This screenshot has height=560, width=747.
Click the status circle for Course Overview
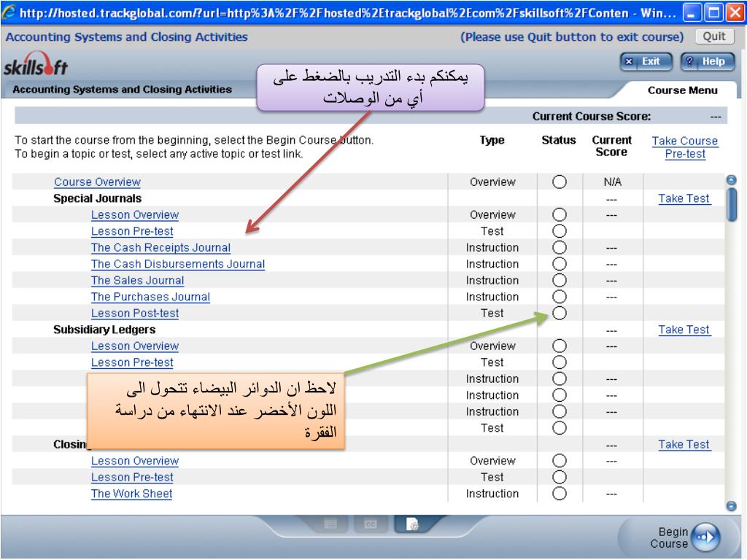coord(560,182)
